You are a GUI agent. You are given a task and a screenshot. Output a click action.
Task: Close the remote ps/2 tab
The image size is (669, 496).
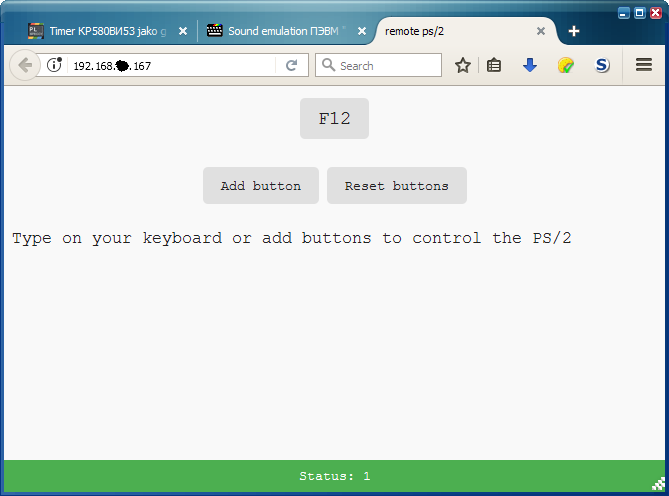click(x=541, y=31)
